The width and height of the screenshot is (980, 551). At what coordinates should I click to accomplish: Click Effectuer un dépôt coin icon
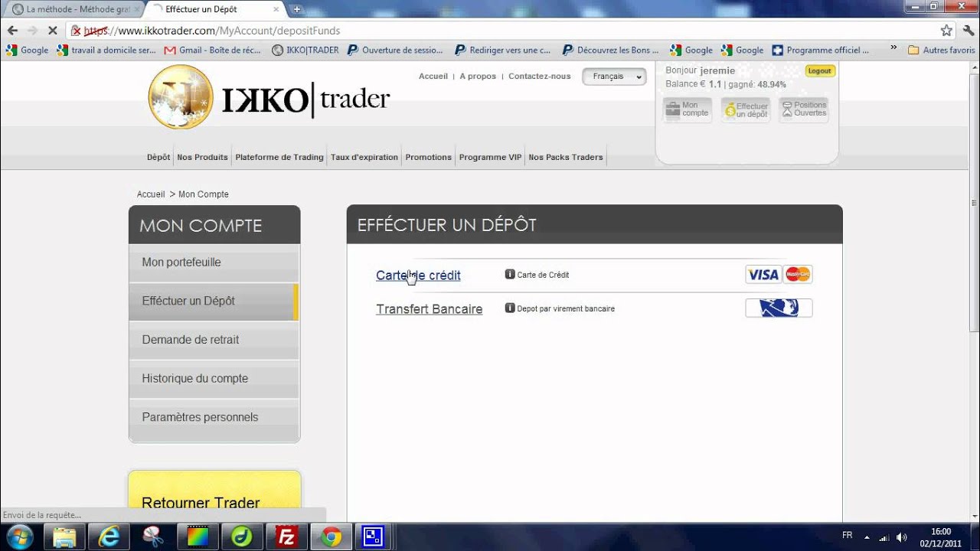point(746,109)
